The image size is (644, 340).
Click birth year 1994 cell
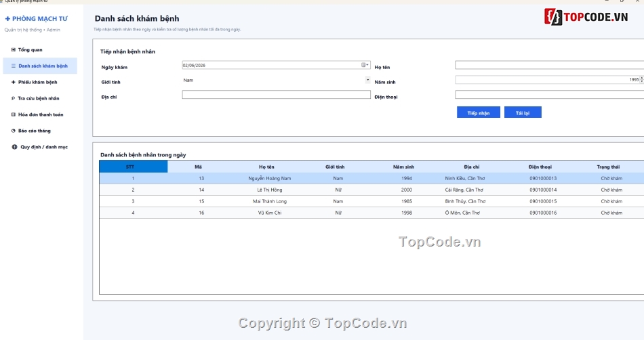pos(407,178)
